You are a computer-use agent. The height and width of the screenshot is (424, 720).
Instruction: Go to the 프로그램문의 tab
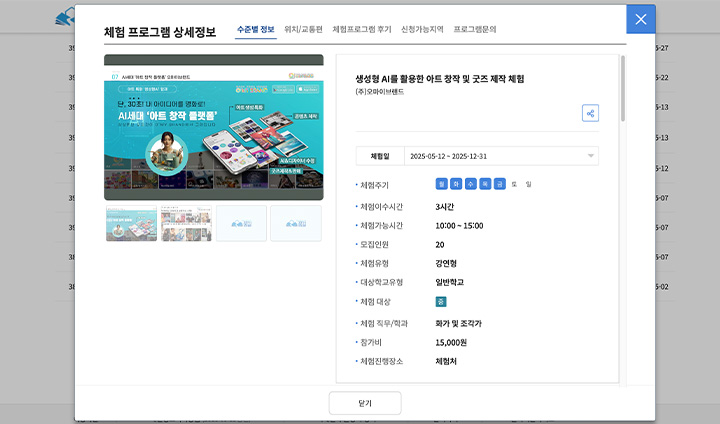[474, 30]
